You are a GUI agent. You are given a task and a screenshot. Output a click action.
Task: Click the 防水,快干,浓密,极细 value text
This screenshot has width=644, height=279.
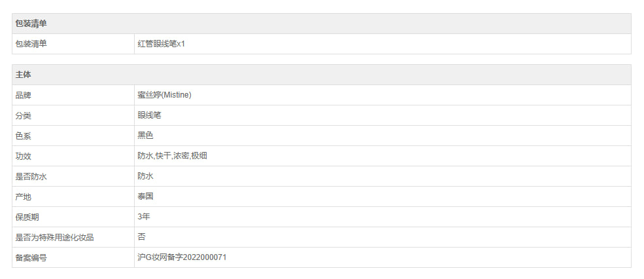tap(173, 156)
